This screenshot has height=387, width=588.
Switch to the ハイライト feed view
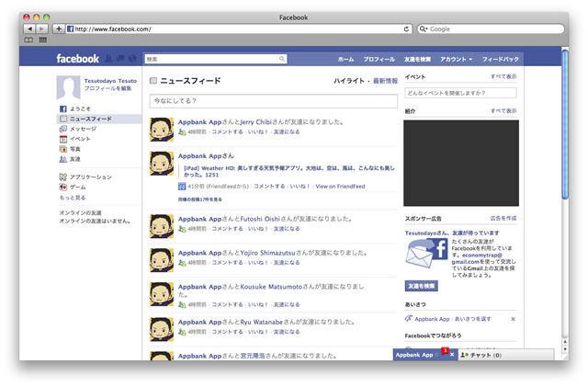[349, 81]
